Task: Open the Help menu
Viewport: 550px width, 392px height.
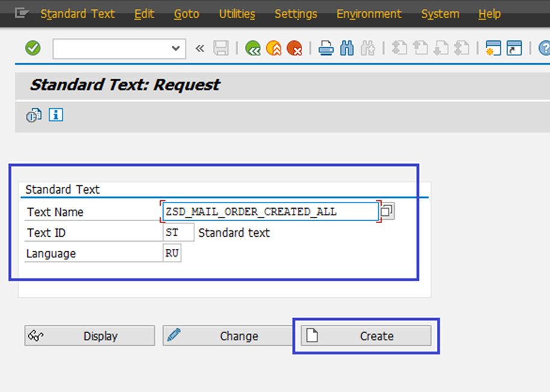Action: point(489,14)
